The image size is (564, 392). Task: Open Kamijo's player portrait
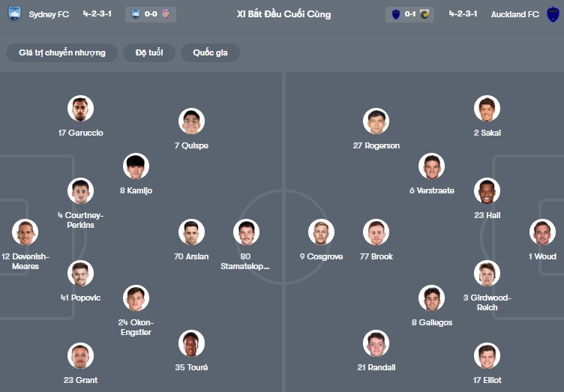(136, 166)
